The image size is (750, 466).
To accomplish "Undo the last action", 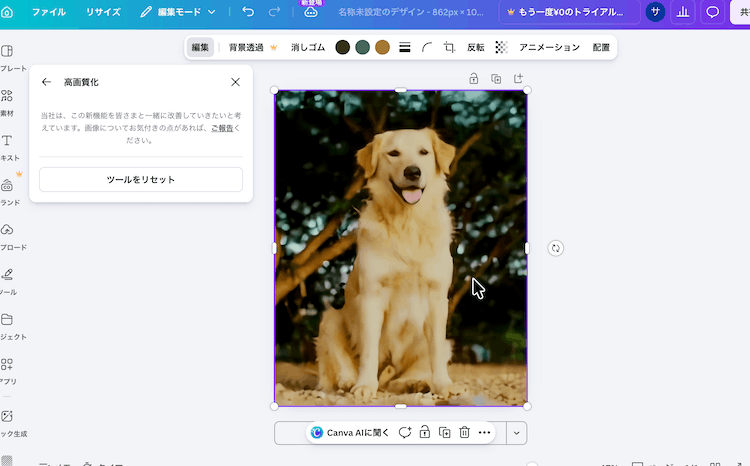I will [248, 11].
